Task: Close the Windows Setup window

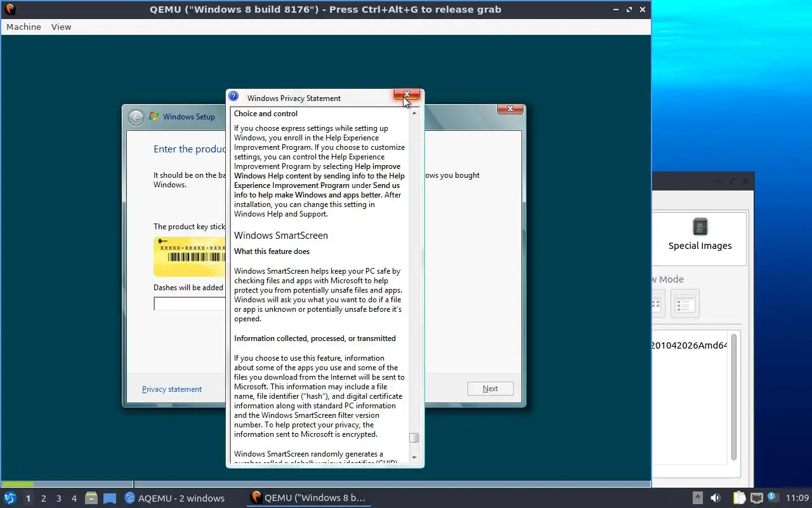Action: (x=510, y=109)
